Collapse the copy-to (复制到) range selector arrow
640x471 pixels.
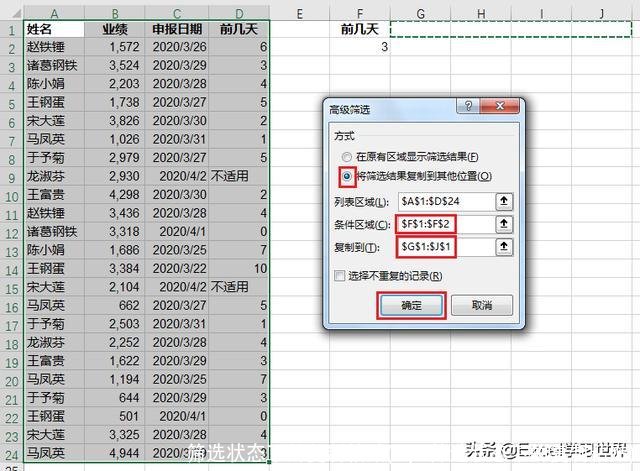504,247
